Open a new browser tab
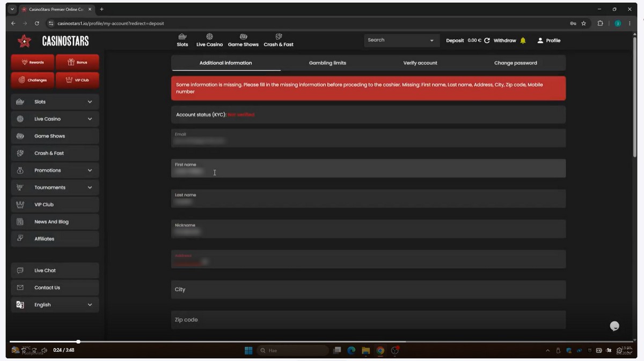The width and height of the screenshot is (644, 361). 102,9
